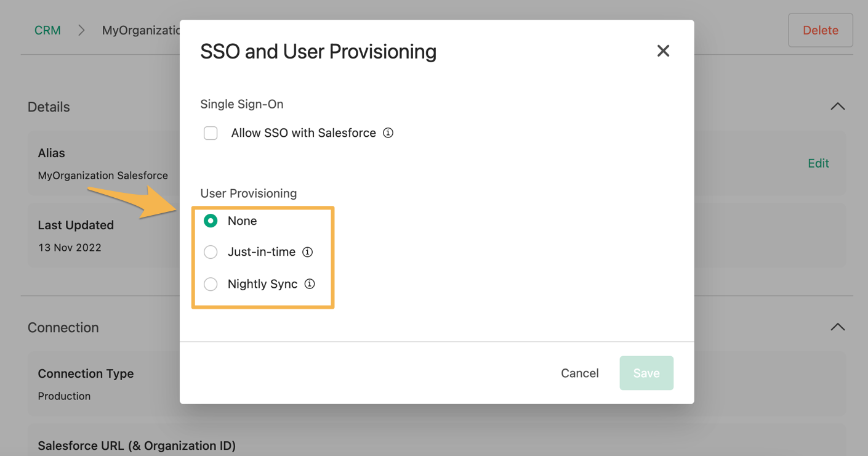Select Just-in-time provisioning radio button
Screen dimensions: 868x456
[x=211, y=252]
